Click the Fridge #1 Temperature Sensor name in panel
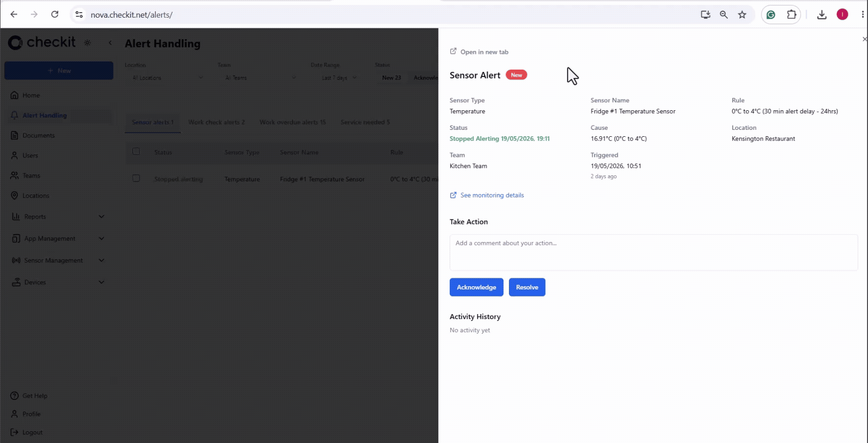The height and width of the screenshot is (443, 868). [633, 111]
